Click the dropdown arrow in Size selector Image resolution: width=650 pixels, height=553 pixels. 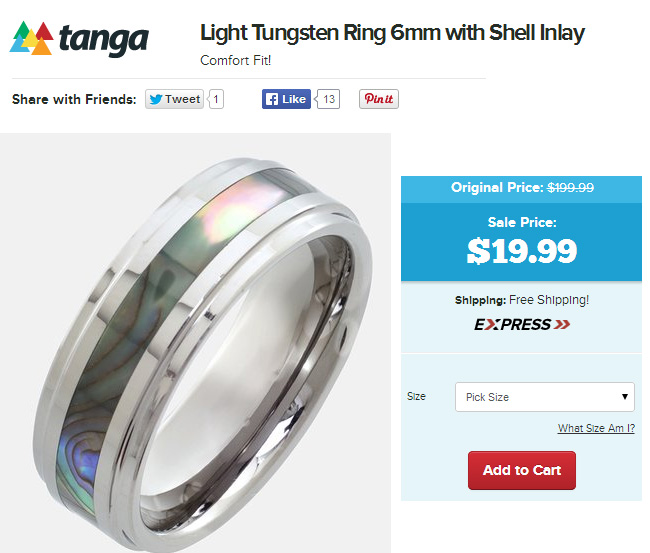[625, 397]
